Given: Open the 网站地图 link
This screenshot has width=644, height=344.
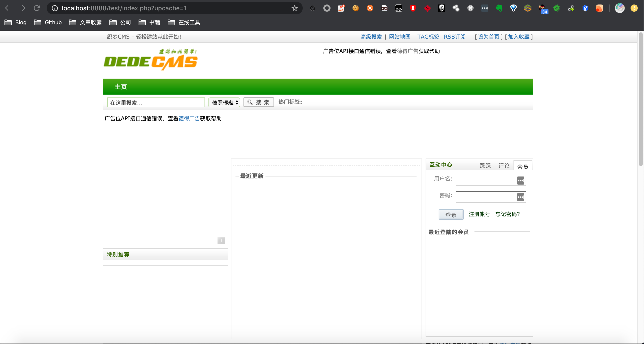Looking at the screenshot, I should click(x=400, y=37).
